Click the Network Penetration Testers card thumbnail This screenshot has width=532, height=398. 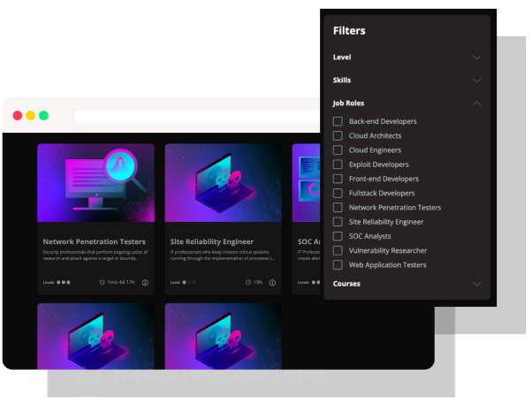[95, 183]
